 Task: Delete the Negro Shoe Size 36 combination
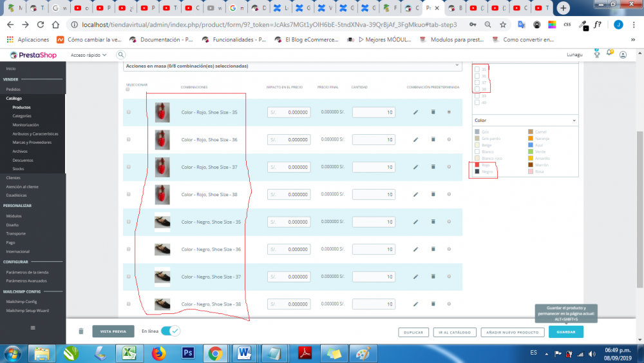[x=433, y=249]
